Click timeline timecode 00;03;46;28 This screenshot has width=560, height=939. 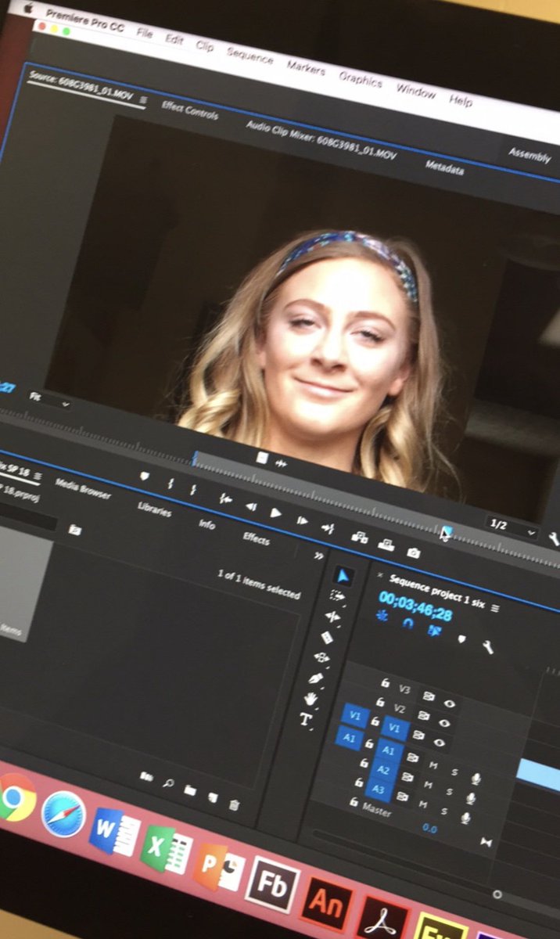[x=416, y=606]
